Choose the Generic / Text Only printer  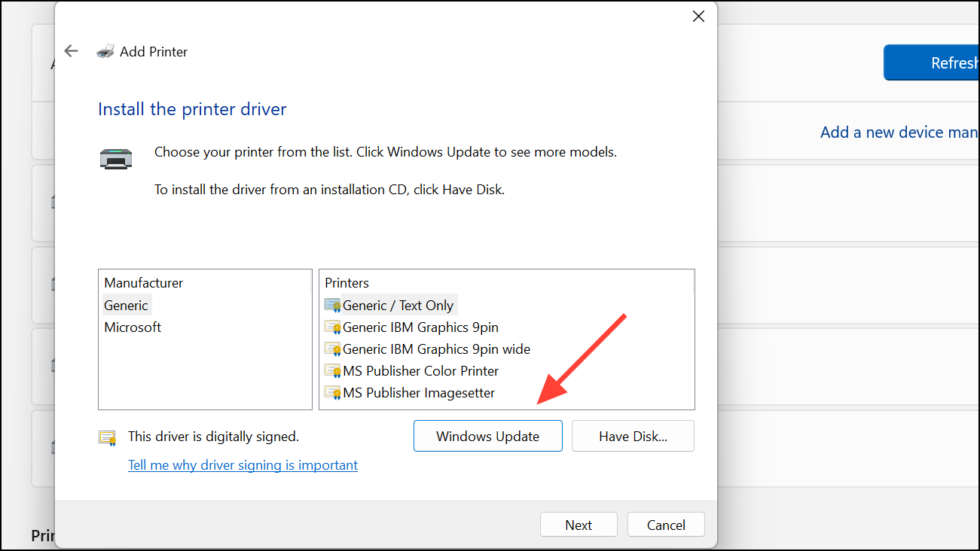point(398,306)
